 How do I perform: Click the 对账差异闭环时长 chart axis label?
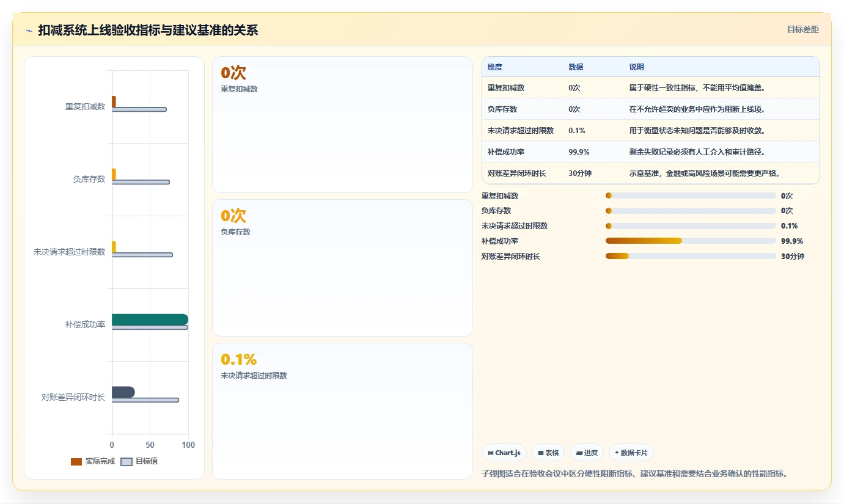coord(73,397)
